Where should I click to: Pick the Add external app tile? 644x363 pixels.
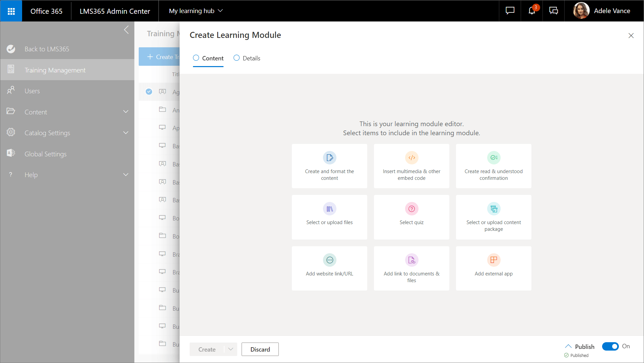point(494,268)
